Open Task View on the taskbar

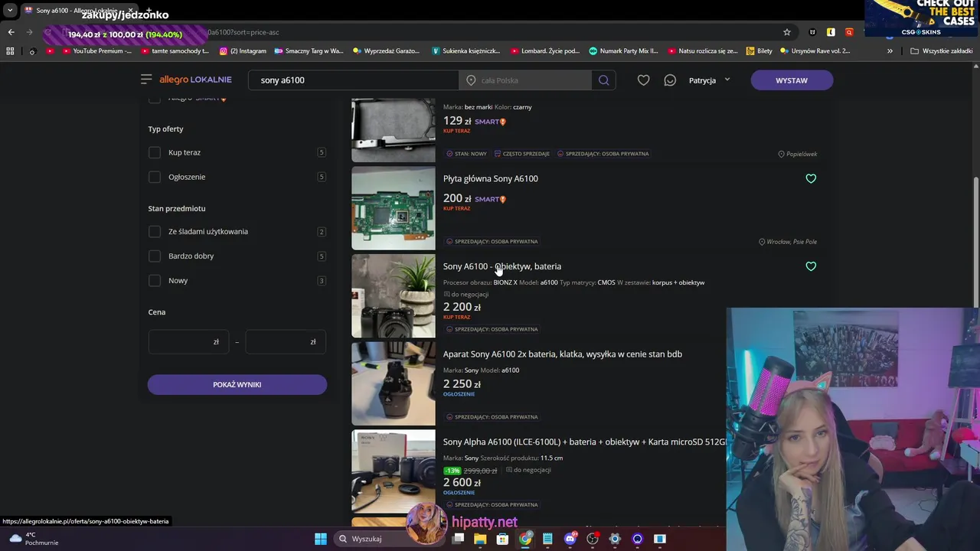(x=458, y=539)
